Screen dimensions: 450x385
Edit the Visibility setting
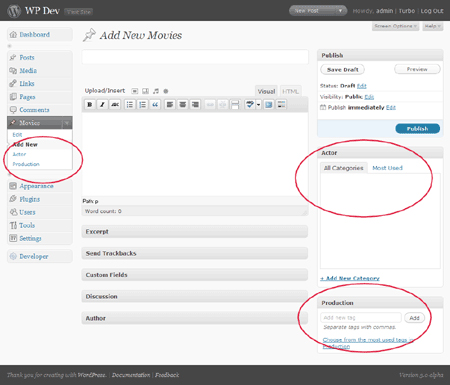(369, 97)
